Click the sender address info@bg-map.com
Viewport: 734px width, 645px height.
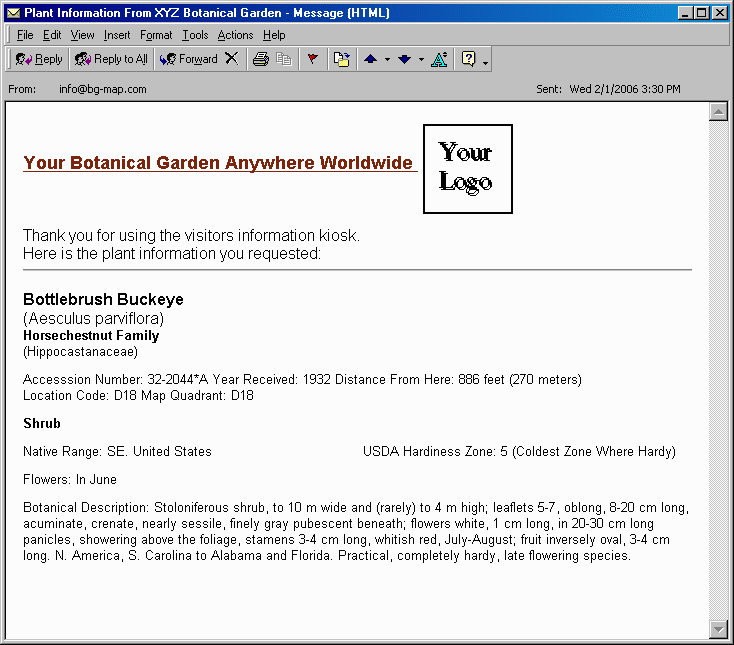coord(103,89)
